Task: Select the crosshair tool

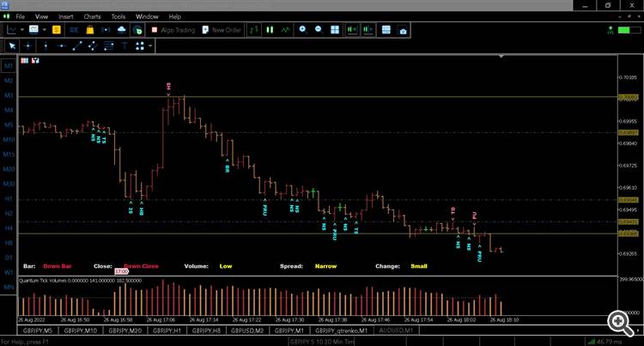Action: (28, 46)
